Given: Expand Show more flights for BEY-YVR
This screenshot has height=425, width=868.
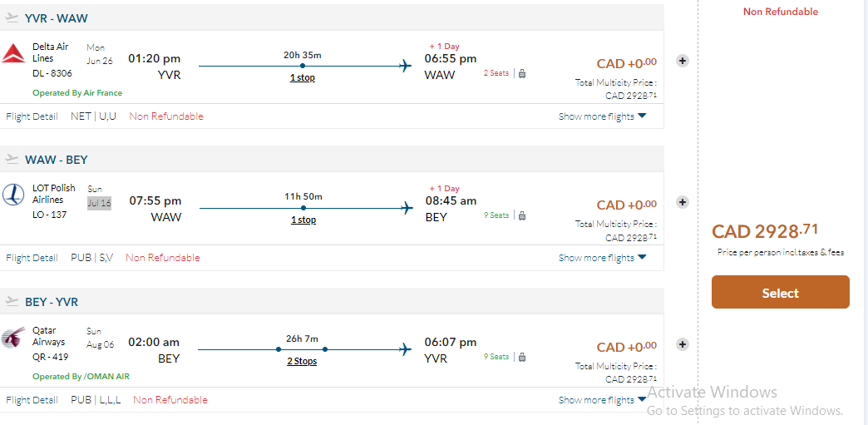Looking at the screenshot, I should 602,400.
